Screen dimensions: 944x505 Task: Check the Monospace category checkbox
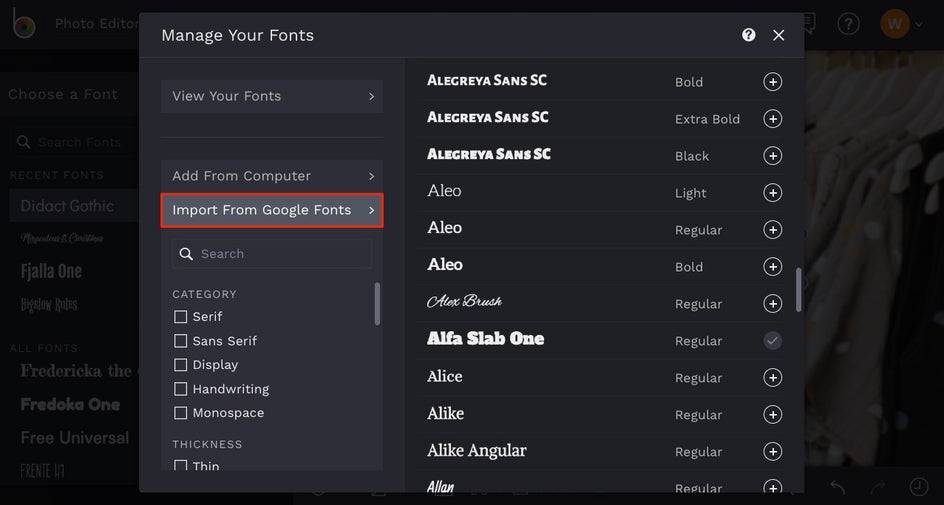click(181, 413)
